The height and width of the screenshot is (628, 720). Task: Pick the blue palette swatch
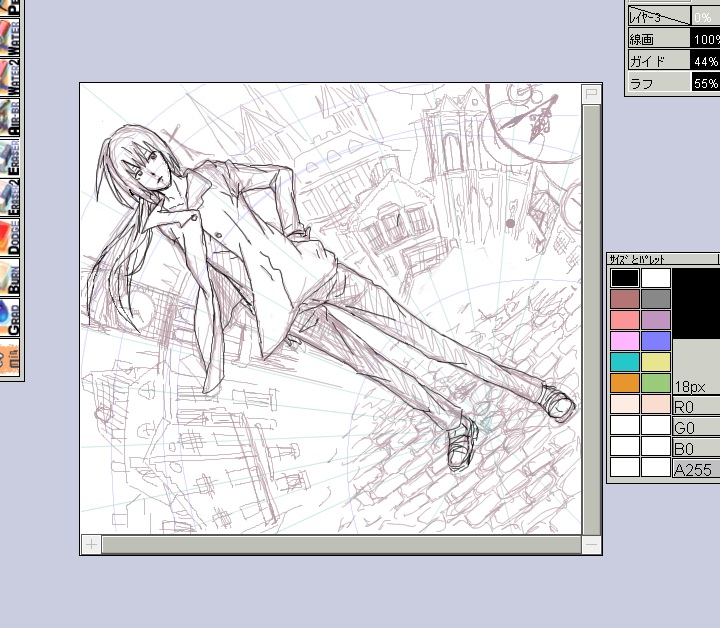(656, 341)
